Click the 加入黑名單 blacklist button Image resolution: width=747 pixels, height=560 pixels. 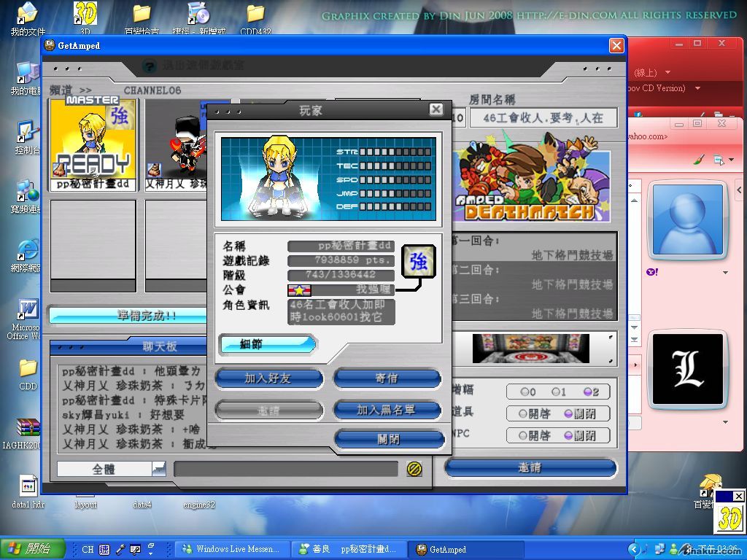coord(387,410)
